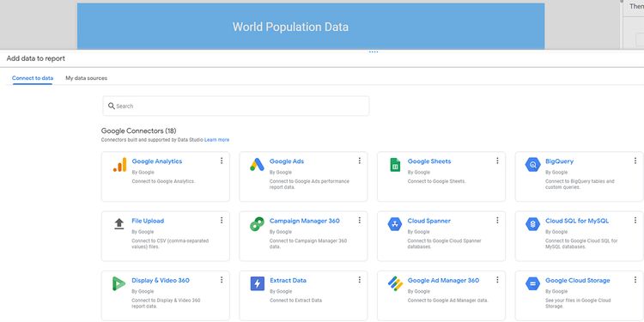Select the Display & Video 360 title
Image resolution: width=644 pixels, height=322 pixels.
pyautogui.click(x=161, y=281)
